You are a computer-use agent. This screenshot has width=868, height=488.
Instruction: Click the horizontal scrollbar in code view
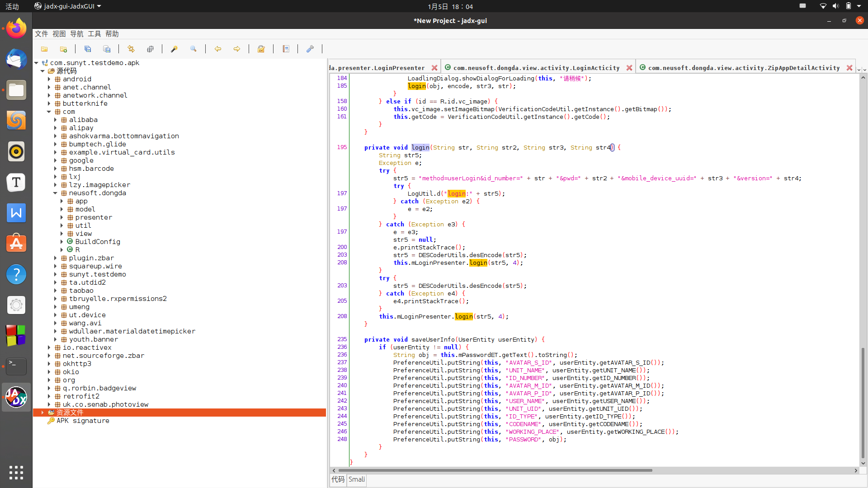[x=495, y=470]
